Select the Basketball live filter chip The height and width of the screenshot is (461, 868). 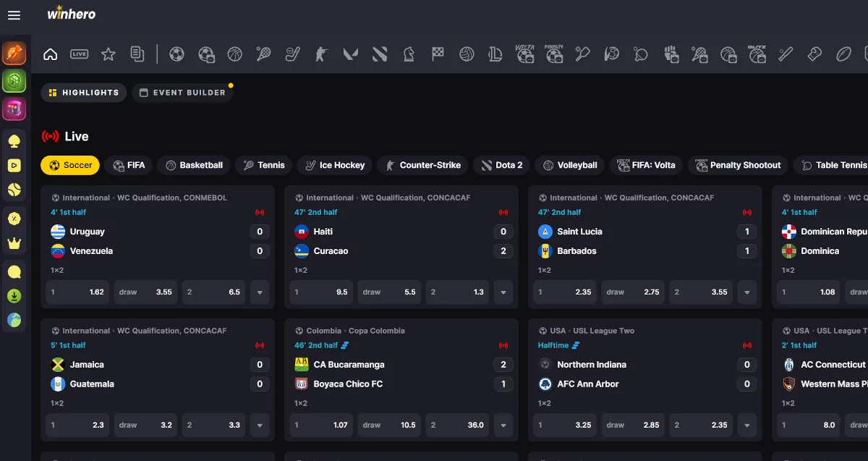[x=194, y=165]
